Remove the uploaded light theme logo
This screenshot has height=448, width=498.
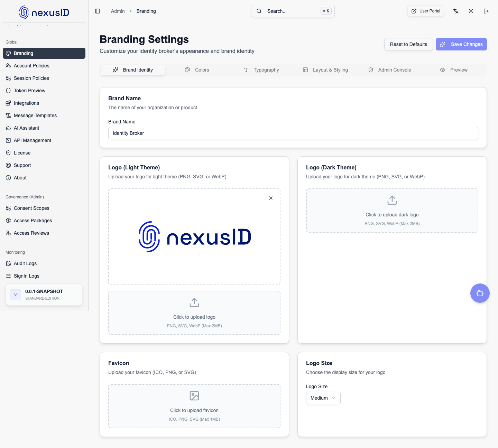pos(271,198)
